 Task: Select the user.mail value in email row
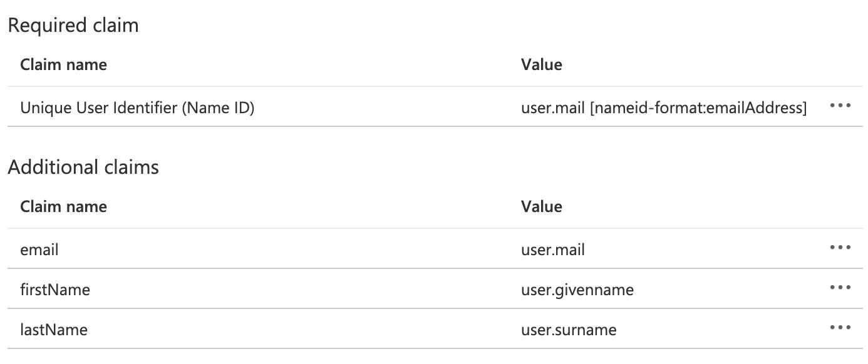552,250
